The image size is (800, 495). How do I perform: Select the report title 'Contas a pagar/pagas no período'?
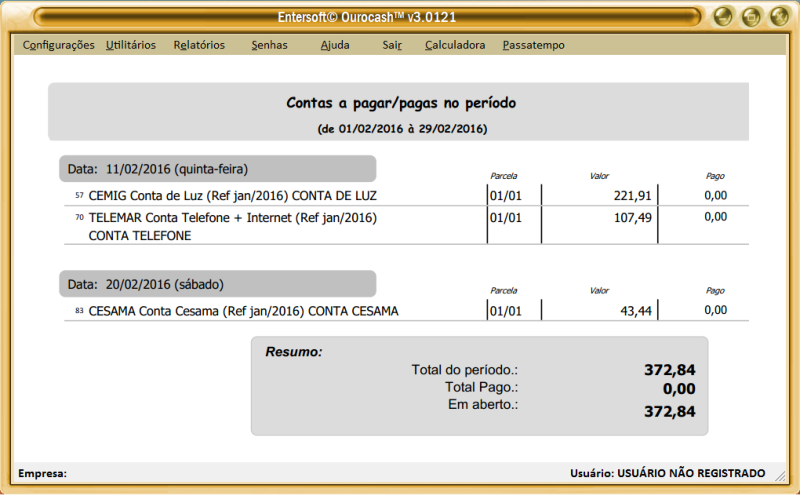pos(401,103)
